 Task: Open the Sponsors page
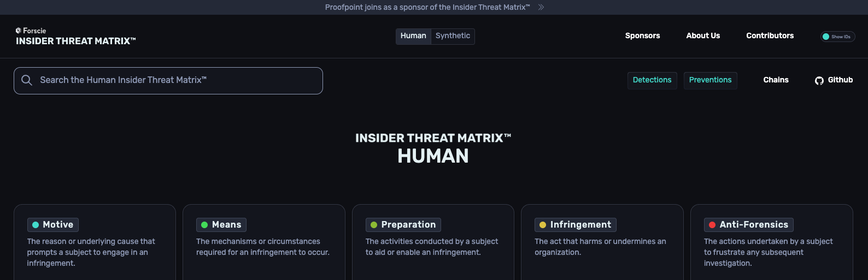[643, 36]
